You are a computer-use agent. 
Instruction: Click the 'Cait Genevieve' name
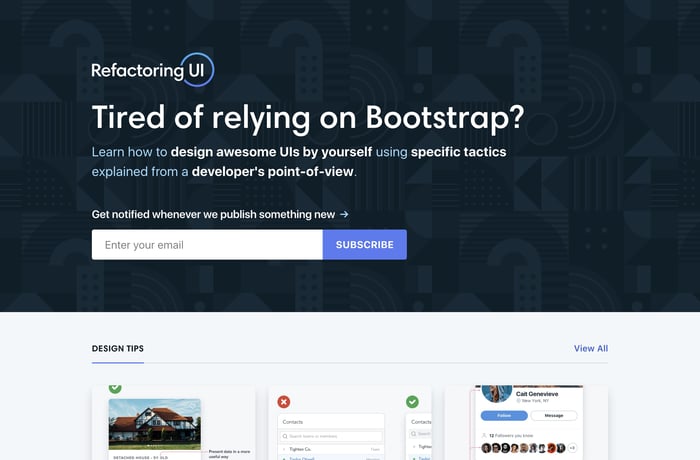(537, 394)
